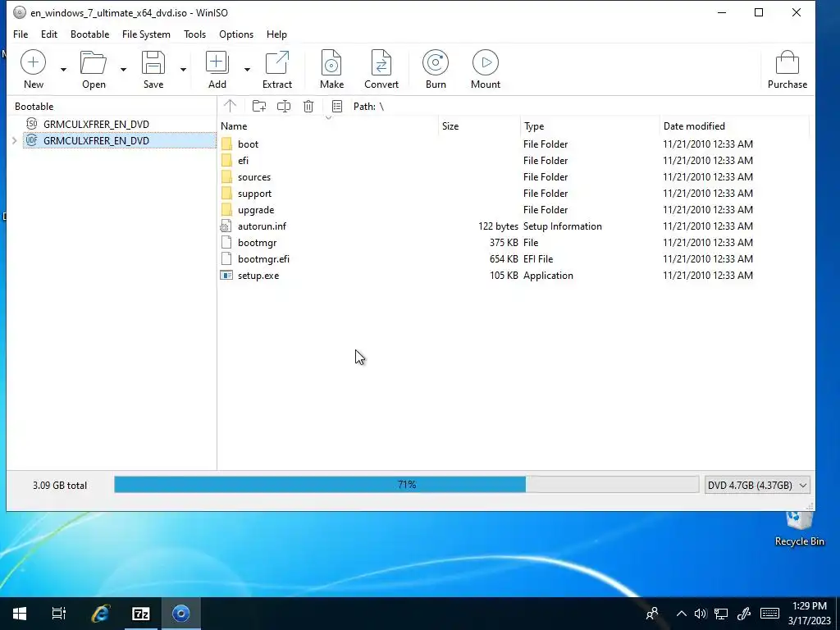Screen dimensions: 840x630
Task: Click the Open folder toolbar icon
Action: (94, 62)
